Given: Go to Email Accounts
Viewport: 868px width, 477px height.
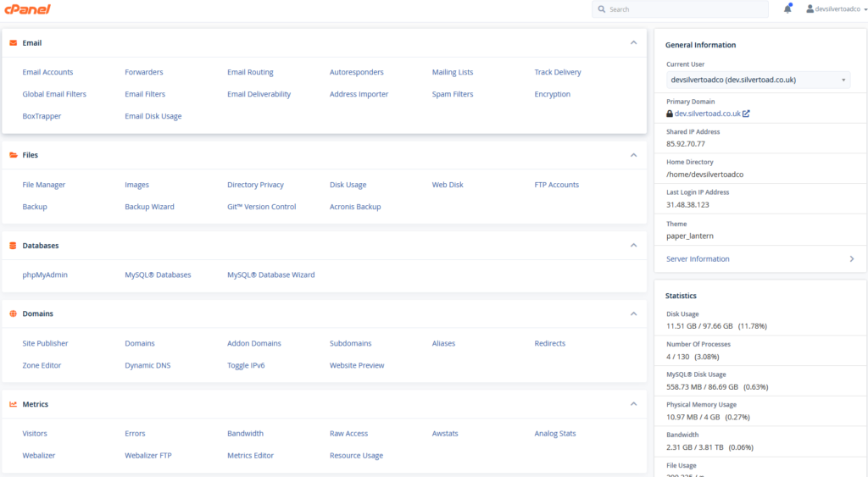Looking at the screenshot, I should click(47, 72).
